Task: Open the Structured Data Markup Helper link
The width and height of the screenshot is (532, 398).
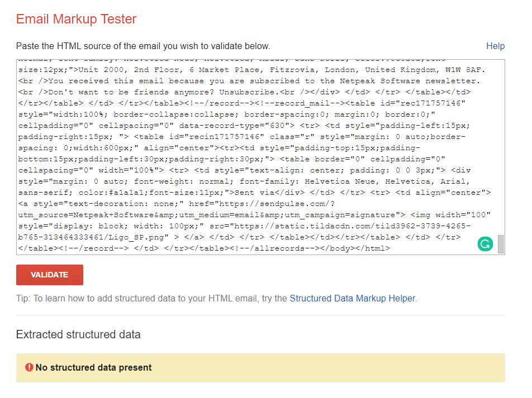Action: coord(352,298)
